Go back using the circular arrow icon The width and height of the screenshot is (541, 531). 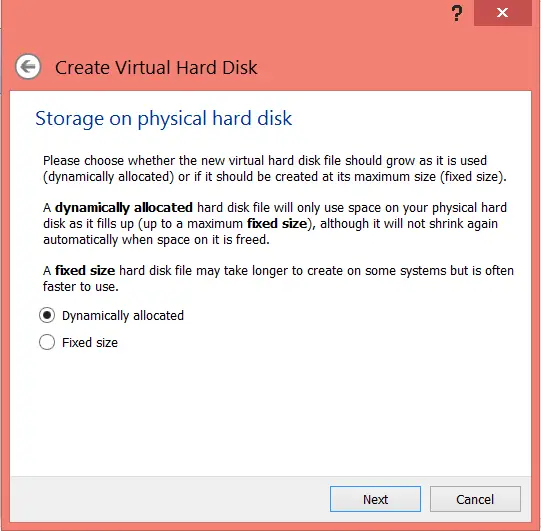click(x=28, y=67)
